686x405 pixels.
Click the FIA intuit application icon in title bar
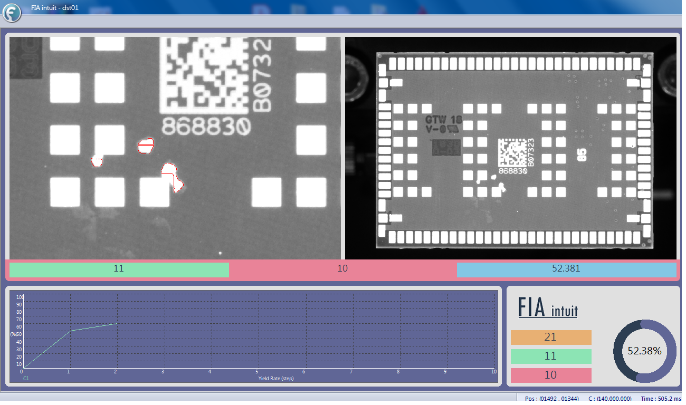(10, 7)
